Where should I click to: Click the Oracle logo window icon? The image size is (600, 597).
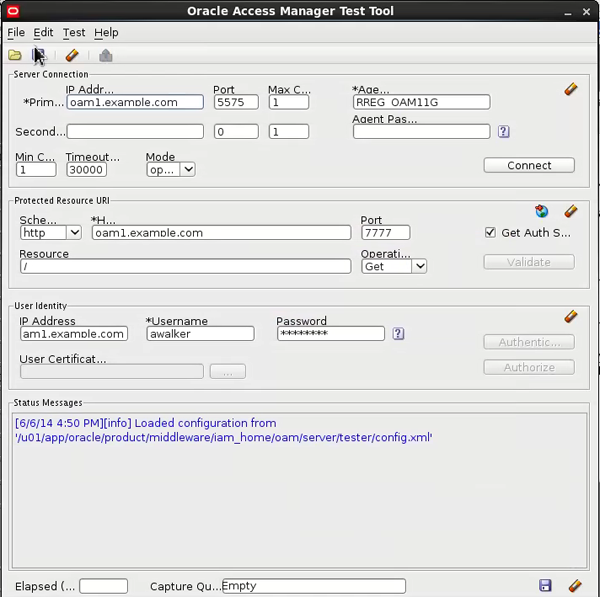tap(13, 11)
